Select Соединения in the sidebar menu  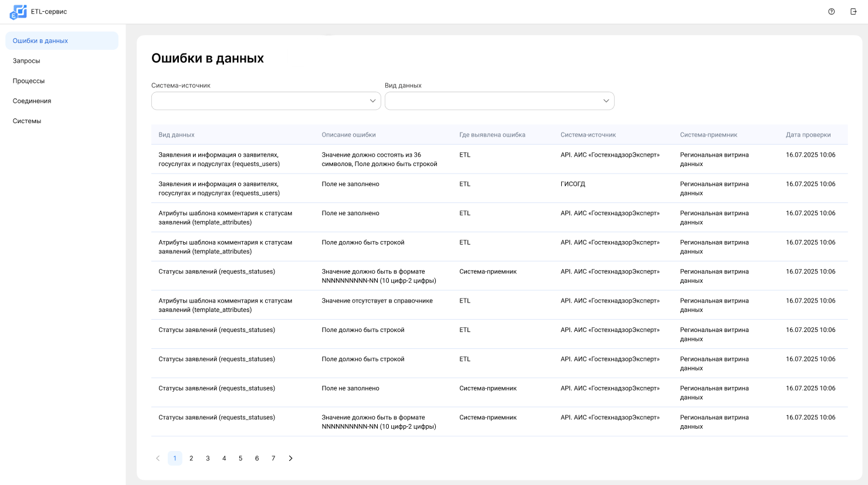point(32,101)
